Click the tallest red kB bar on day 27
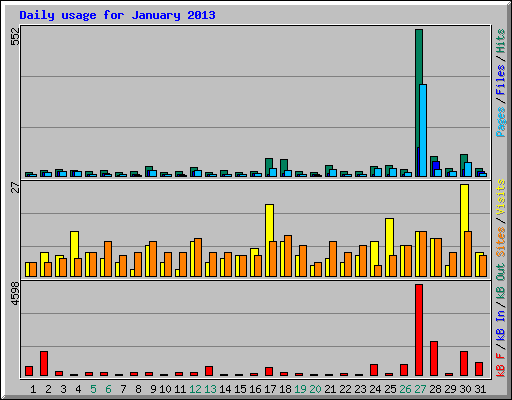This screenshot has height=400, width=512. [419, 330]
